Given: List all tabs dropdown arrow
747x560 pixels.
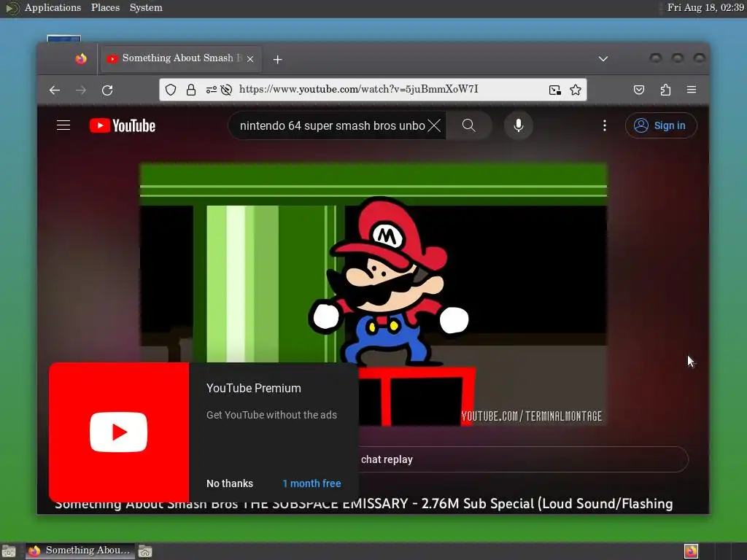Looking at the screenshot, I should (x=603, y=58).
